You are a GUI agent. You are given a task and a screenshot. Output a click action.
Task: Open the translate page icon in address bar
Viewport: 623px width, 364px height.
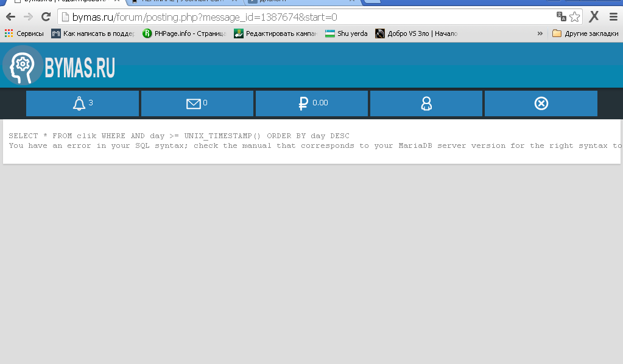click(x=561, y=16)
